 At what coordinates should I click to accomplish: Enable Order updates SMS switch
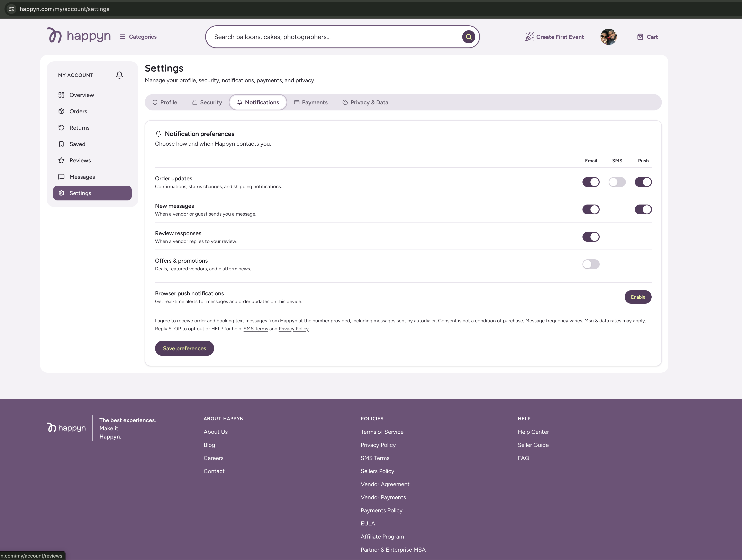pyautogui.click(x=617, y=182)
